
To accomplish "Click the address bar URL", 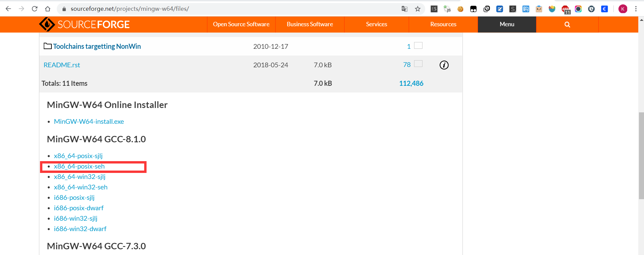I will coord(130,9).
